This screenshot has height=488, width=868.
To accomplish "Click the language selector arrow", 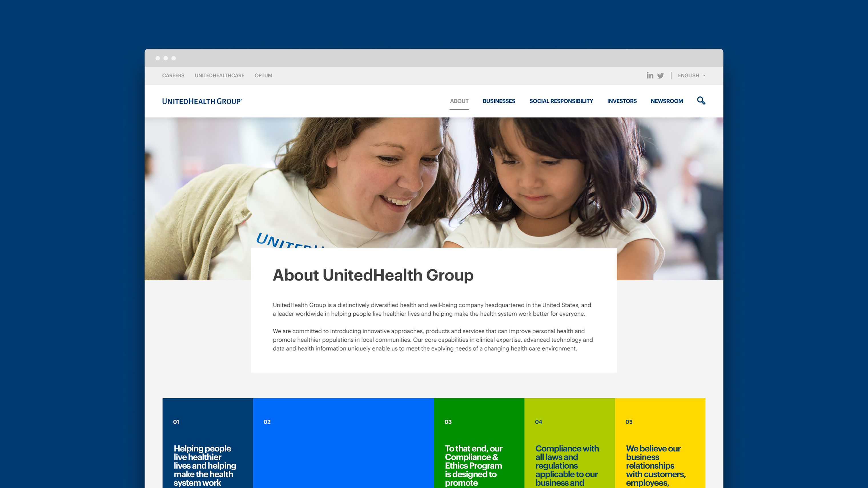I will coord(704,76).
